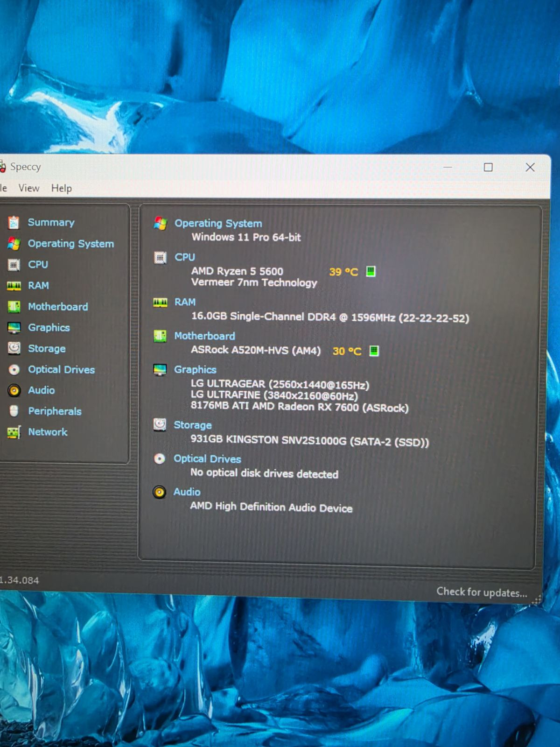Click the CPU heading link in summary
This screenshot has width=560, height=747.
[x=185, y=257]
